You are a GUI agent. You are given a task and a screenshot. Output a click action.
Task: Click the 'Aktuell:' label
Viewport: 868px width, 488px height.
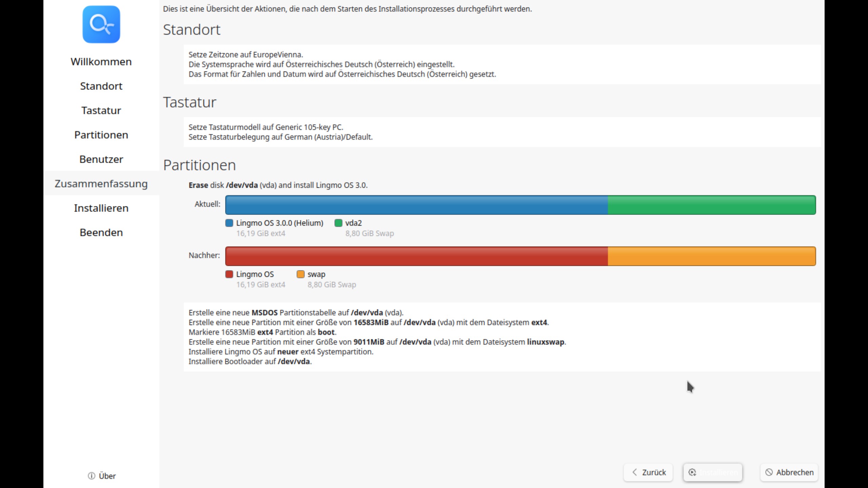(x=207, y=204)
